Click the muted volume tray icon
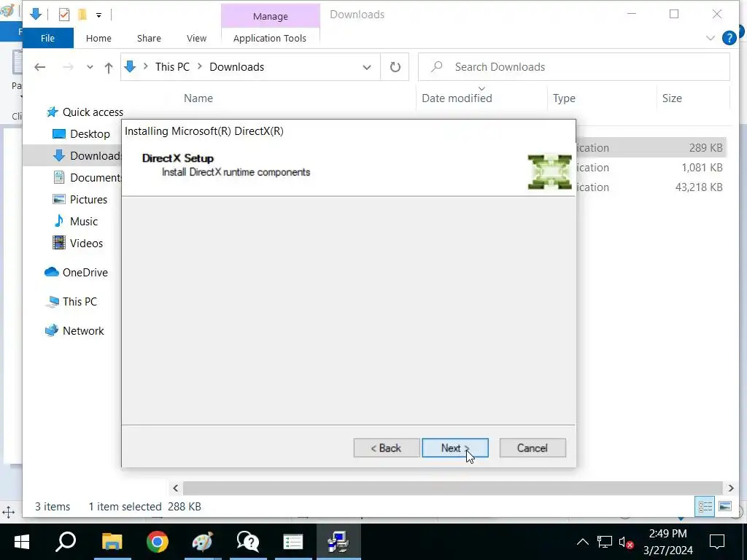Image resolution: width=747 pixels, height=560 pixels. point(625,542)
